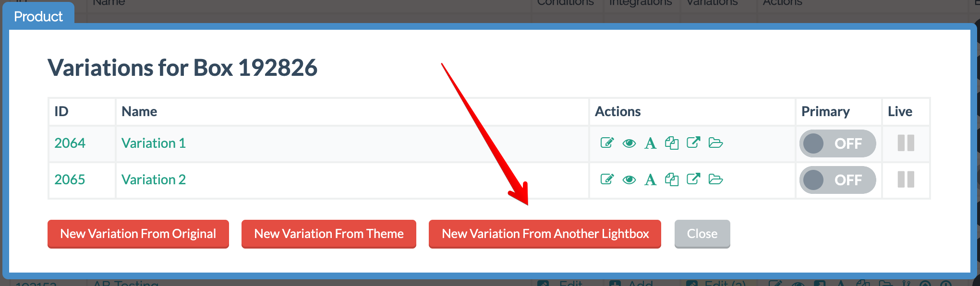Duplicate Variation 1 using the copy icon
980x286 pixels.
(x=672, y=143)
